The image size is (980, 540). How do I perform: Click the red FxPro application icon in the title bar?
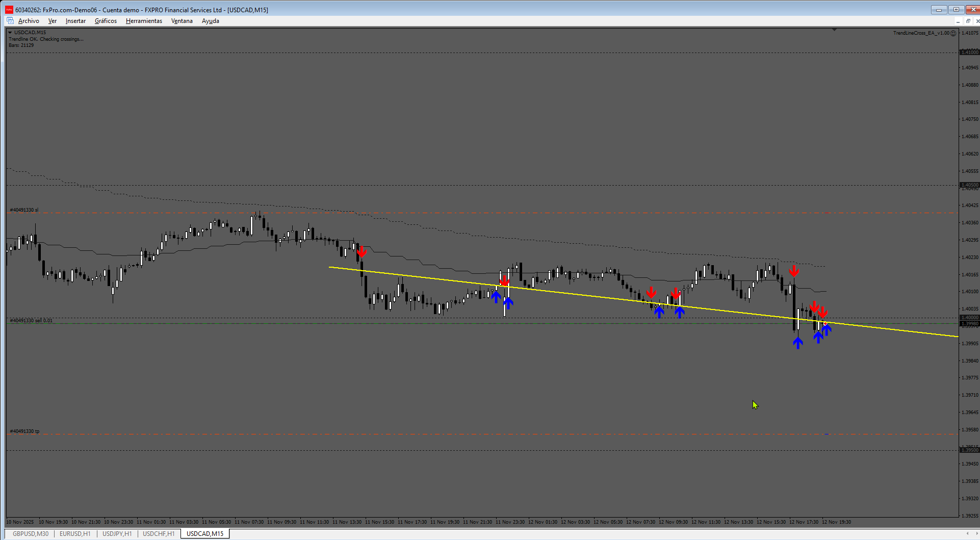coord(9,10)
